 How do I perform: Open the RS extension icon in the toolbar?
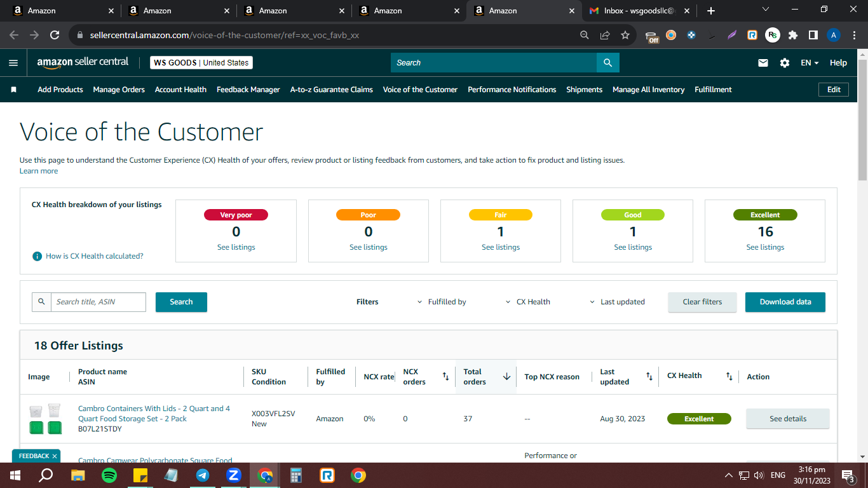pyautogui.click(x=773, y=36)
